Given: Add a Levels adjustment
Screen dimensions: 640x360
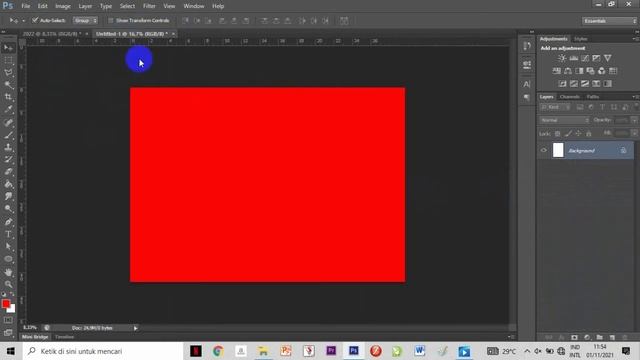Looking at the screenshot, I should [x=573, y=58].
